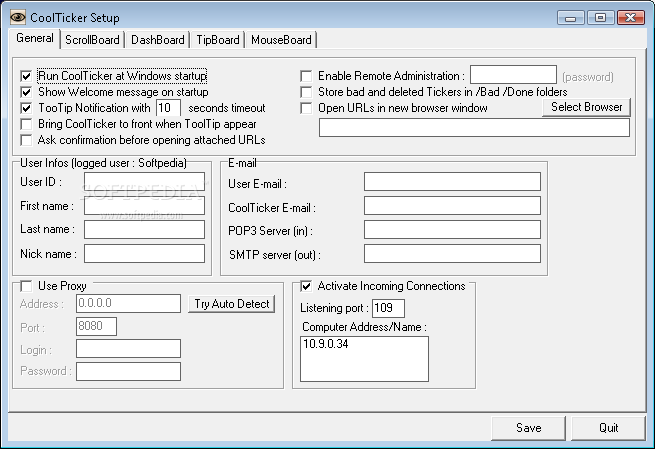The height and width of the screenshot is (449, 655).
Task: Click the proxy Password field
Action: click(x=128, y=371)
